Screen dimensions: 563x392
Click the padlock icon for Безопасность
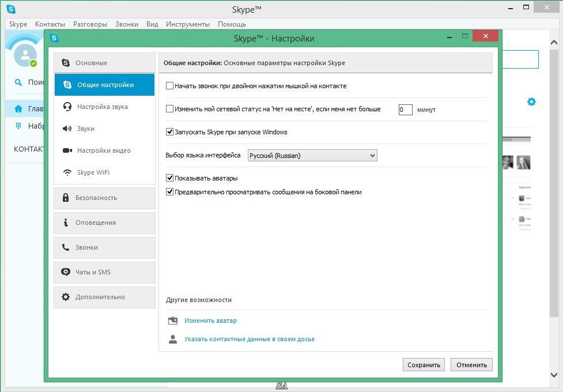[66, 198]
